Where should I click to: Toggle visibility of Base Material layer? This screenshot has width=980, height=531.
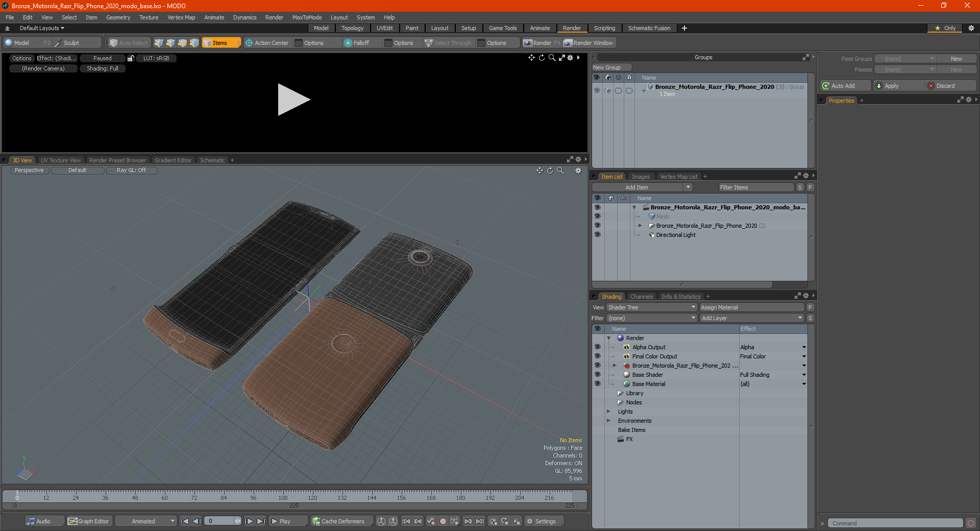click(597, 384)
